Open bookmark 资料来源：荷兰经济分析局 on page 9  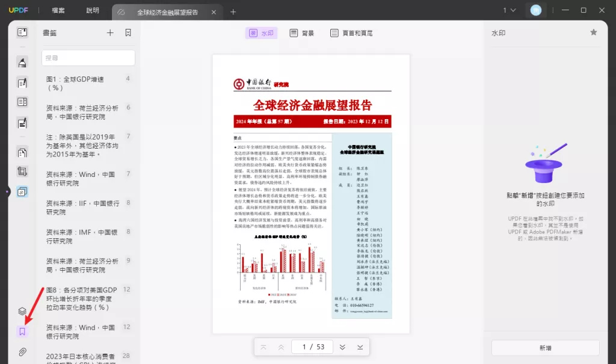coord(88,265)
